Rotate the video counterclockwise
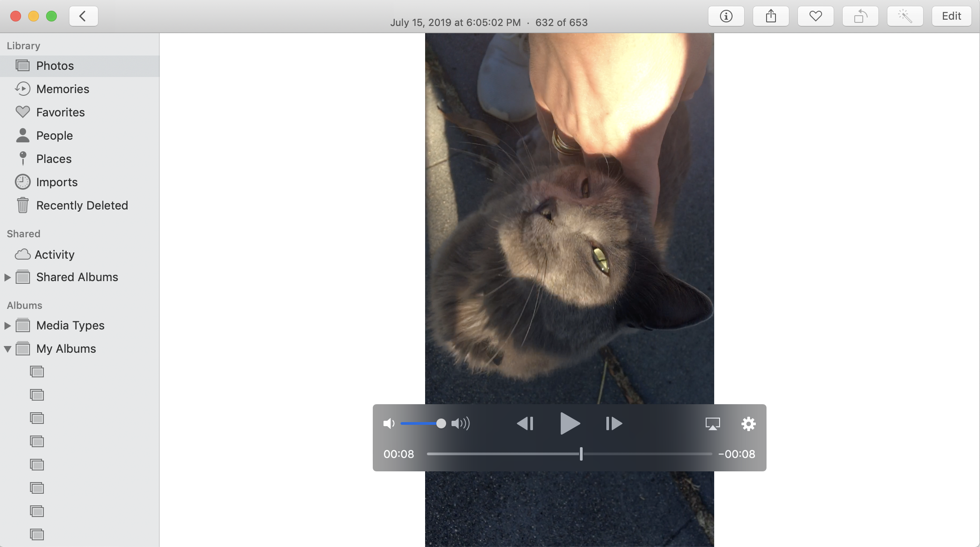 (x=860, y=17)
